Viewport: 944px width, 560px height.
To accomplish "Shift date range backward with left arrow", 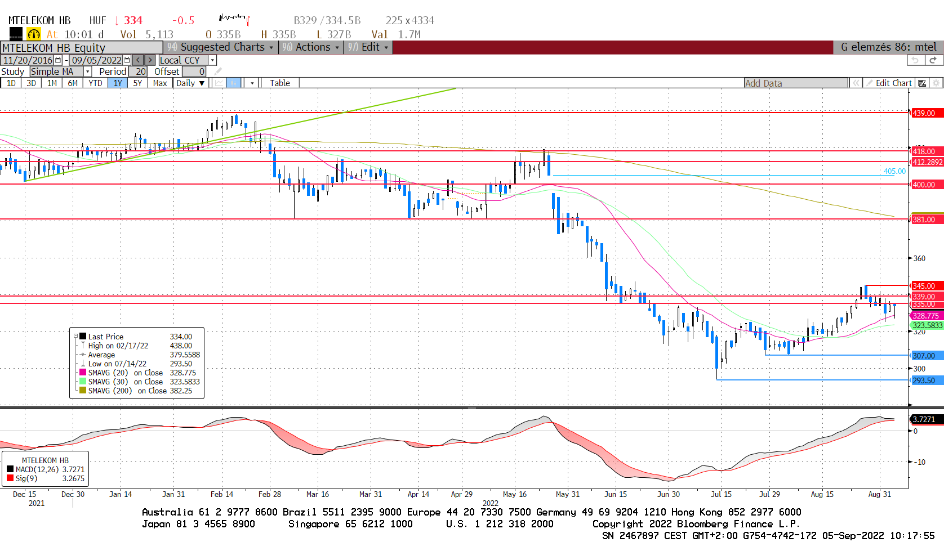I will [x=138, y=60].
